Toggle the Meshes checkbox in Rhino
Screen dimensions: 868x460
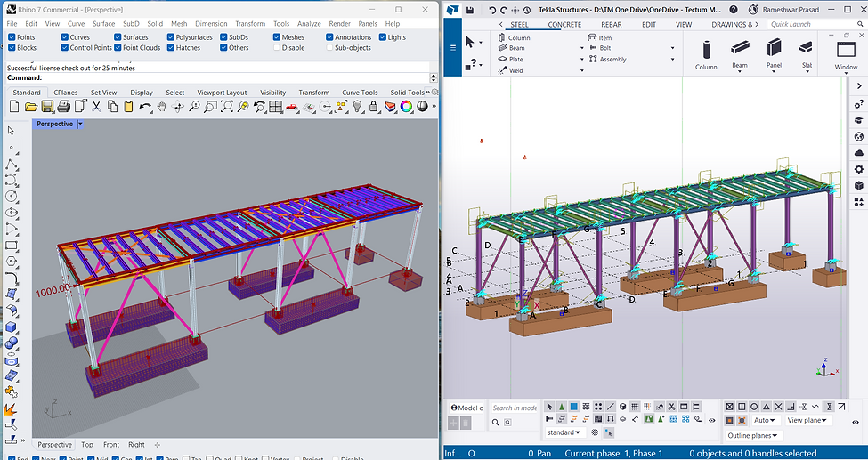[x=277, y=37]
